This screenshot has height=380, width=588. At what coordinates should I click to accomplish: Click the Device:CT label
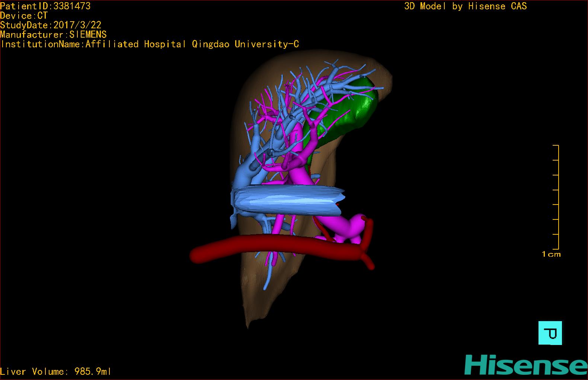click(x=24, y=16)
